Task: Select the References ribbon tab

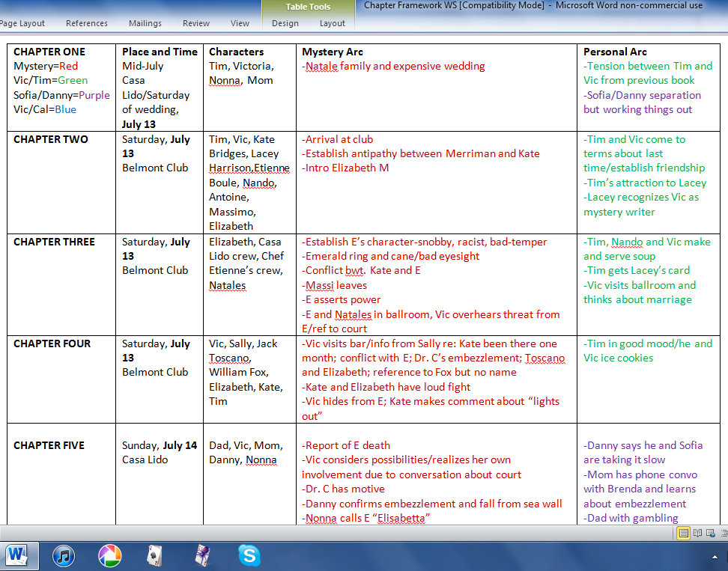Action: point(87,23)
